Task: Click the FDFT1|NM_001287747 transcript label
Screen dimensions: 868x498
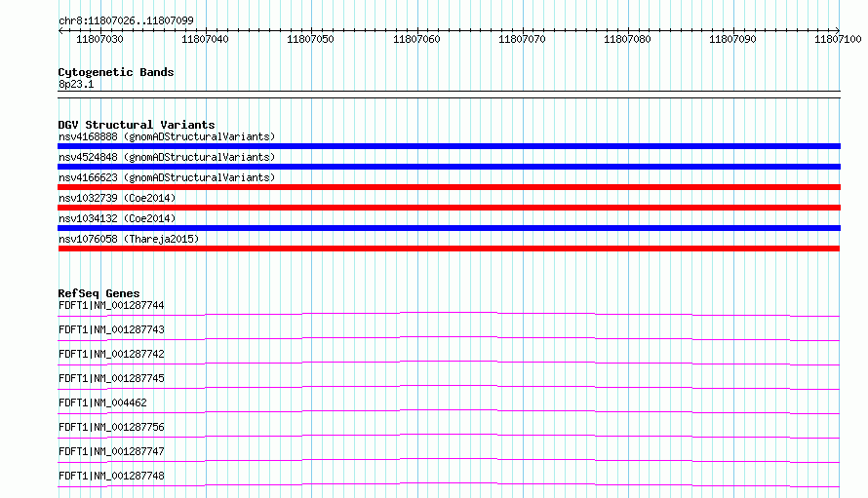Action: tap(111, 451)
